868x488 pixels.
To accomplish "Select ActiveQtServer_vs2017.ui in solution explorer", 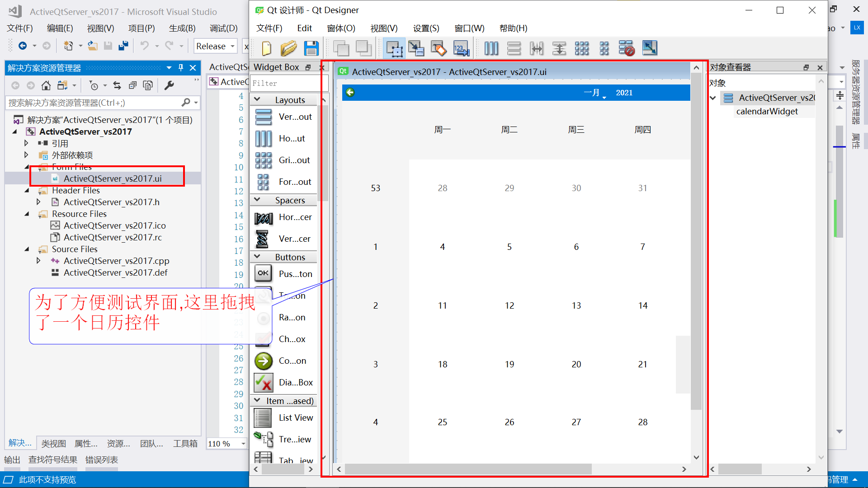I will [x=112, y=178].
